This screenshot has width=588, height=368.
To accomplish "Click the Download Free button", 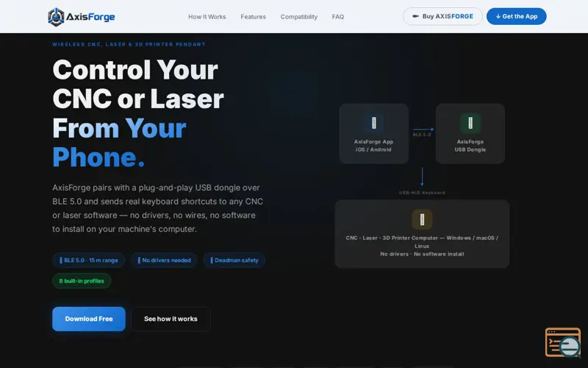I will tap(89, 319).
